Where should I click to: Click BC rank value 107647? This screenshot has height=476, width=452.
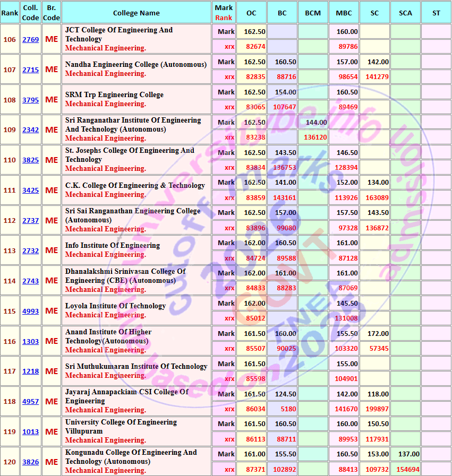(x=284, y=107)
